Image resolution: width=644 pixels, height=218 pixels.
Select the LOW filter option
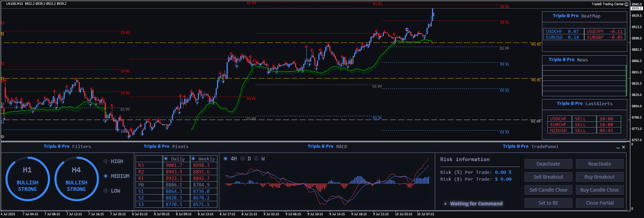point(106,191)
